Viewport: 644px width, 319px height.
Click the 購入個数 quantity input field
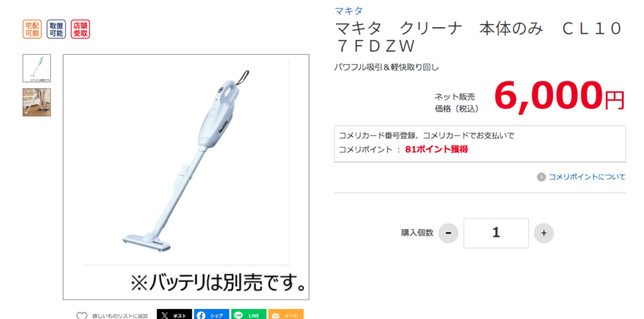[x=496, y=233]
